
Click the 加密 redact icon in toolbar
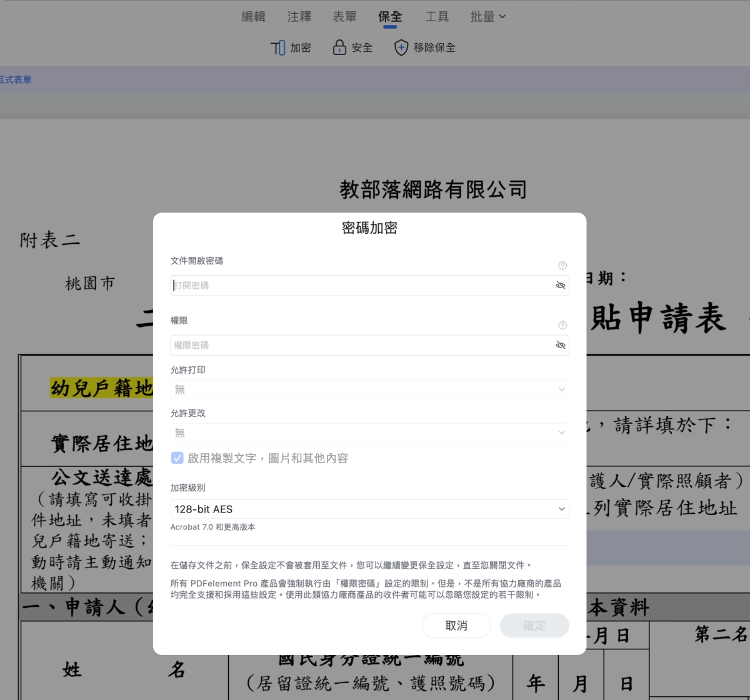point(277,48)
